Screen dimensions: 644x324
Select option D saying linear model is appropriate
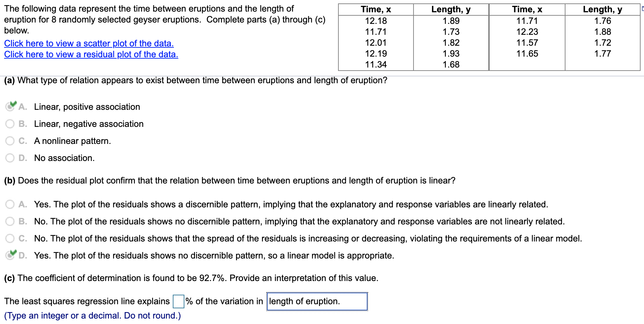[10, 255]
